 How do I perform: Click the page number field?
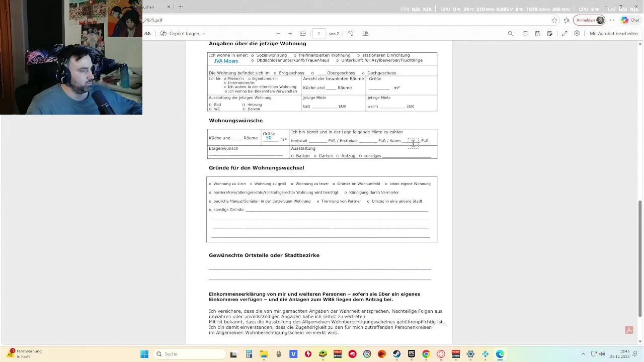[318, 34]
